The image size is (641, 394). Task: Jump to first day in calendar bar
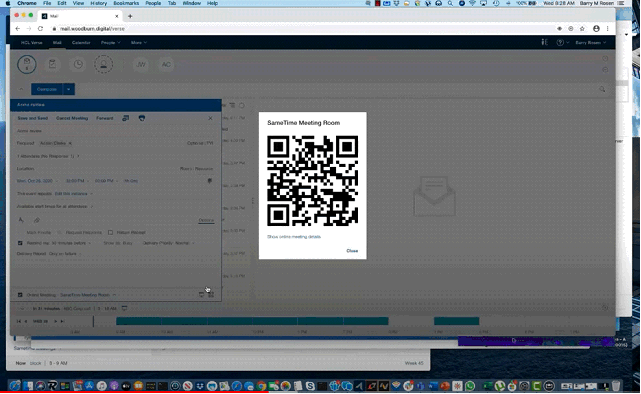[x=18, y=321]
